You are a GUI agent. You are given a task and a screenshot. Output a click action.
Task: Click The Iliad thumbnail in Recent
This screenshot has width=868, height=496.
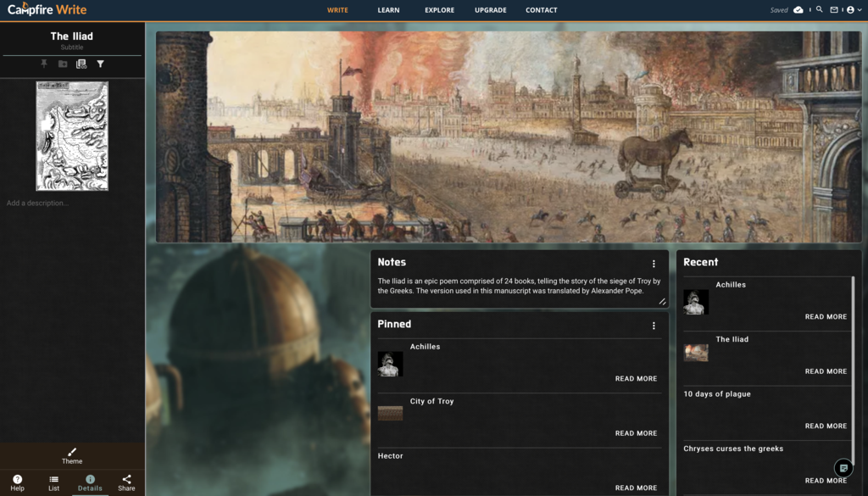[x=696, y=353]
